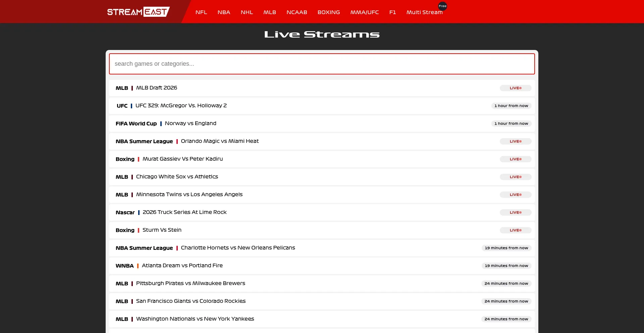Open the MLB Draft 2026 stream
The image size is (644, 333).
(322, 88)
